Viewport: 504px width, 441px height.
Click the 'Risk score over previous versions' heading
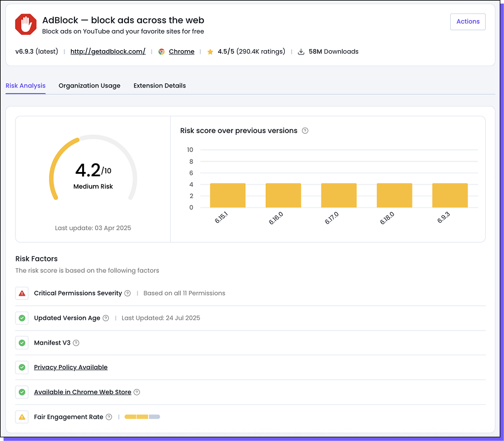239,131
